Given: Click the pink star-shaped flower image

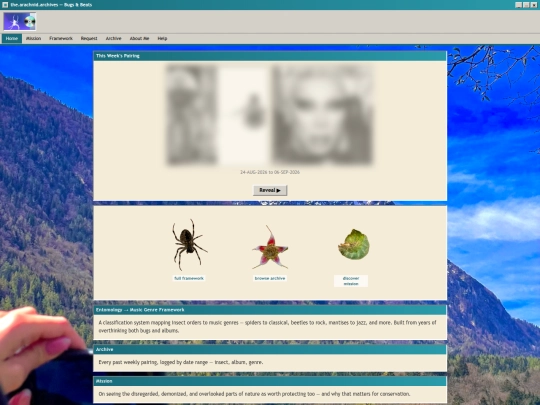Looking at the screenshot, I should (270, 247).
